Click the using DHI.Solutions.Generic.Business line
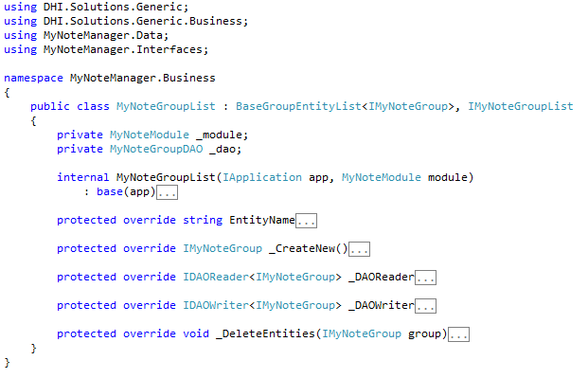The width and height of the screenshot is (588, 378). (126, 21)
